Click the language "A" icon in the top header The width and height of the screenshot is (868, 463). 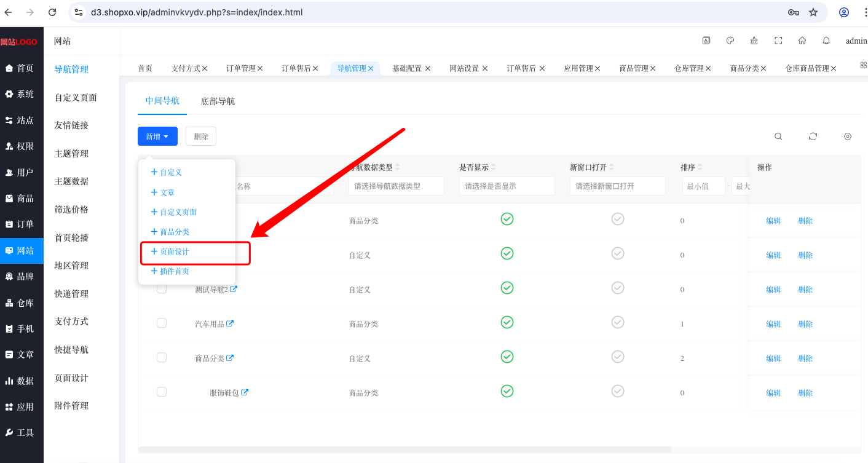[x=706, y=41]
